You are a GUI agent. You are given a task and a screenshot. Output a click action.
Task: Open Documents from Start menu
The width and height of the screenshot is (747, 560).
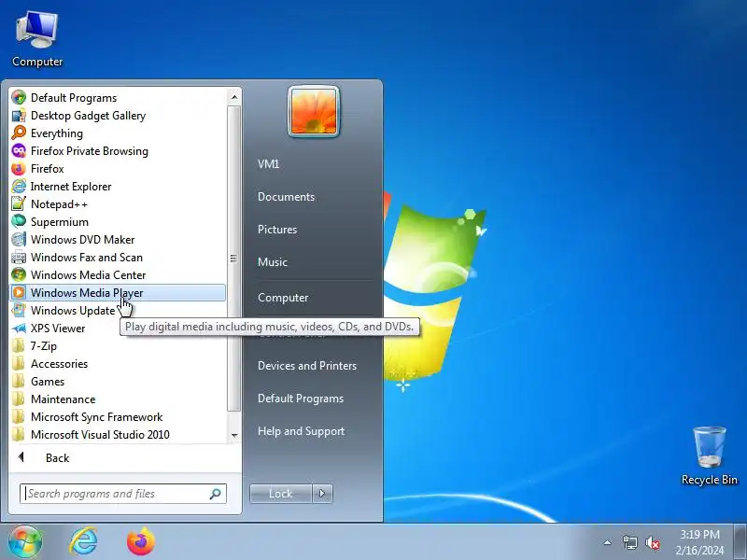(x=286, y=197)
